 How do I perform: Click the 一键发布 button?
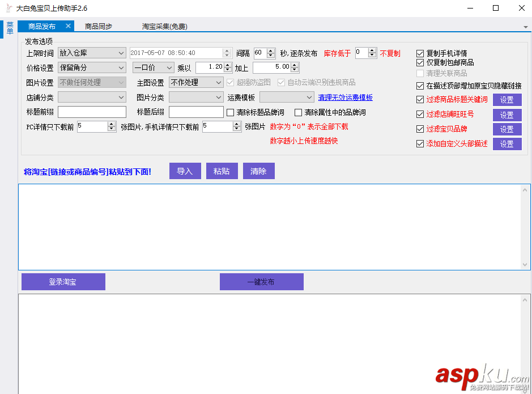point(261,281)
